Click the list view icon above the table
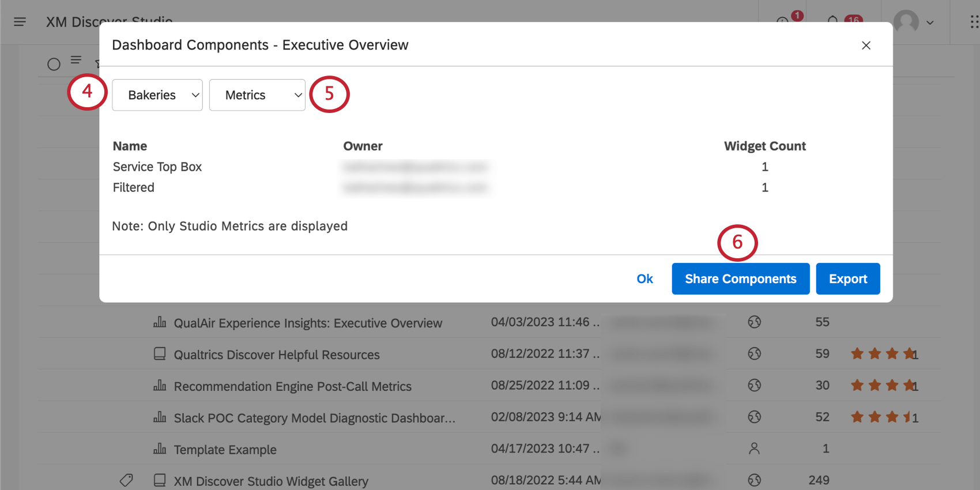Image resolution: width=980 pixels, height=490 pixels. tap(76, 60)
